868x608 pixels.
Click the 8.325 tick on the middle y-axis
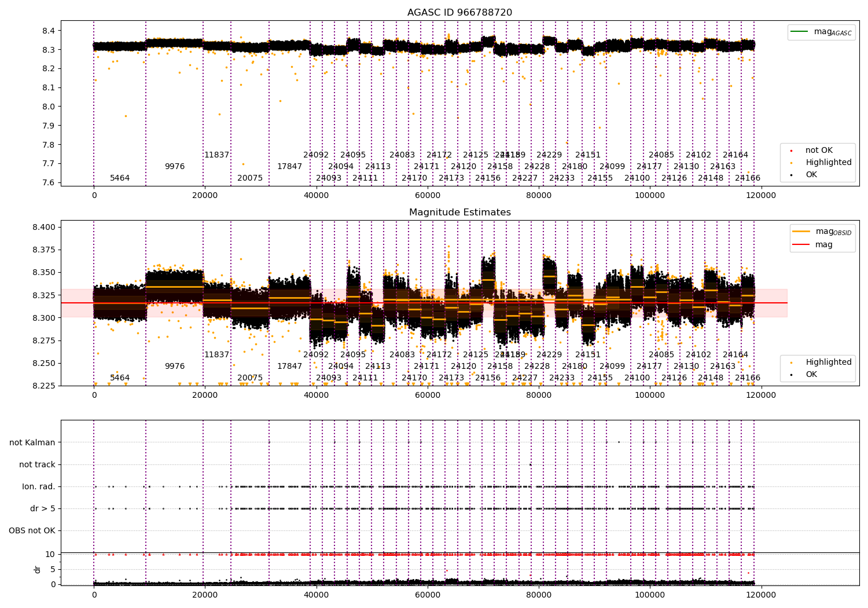[44, 295]
